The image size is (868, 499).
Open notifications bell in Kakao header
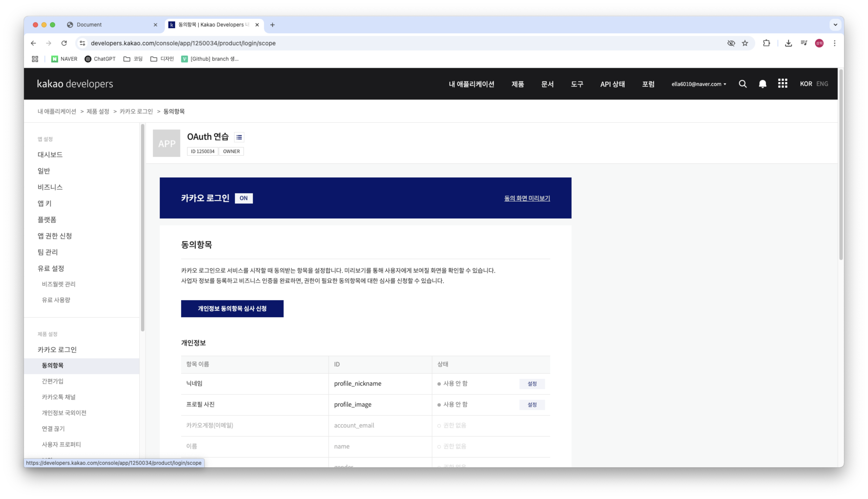click(x=762, y=84)
